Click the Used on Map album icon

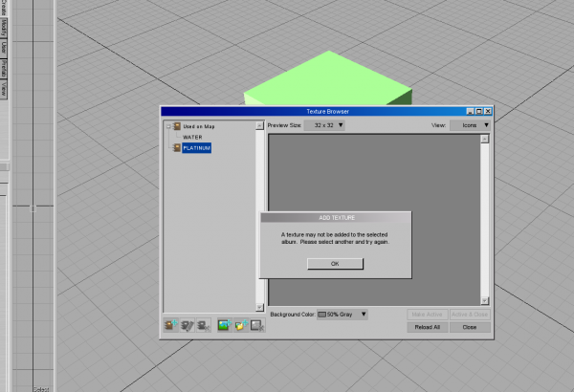click(x=176, y=126)
